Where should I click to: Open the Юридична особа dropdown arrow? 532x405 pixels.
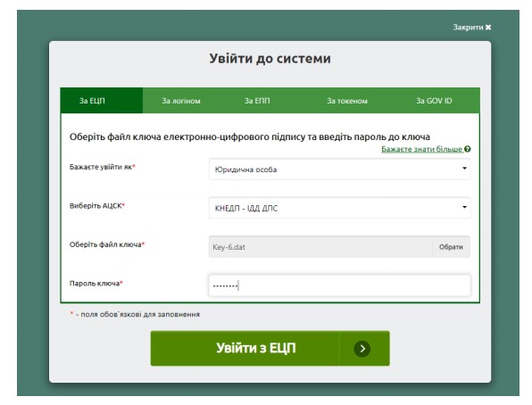(464, 169)
